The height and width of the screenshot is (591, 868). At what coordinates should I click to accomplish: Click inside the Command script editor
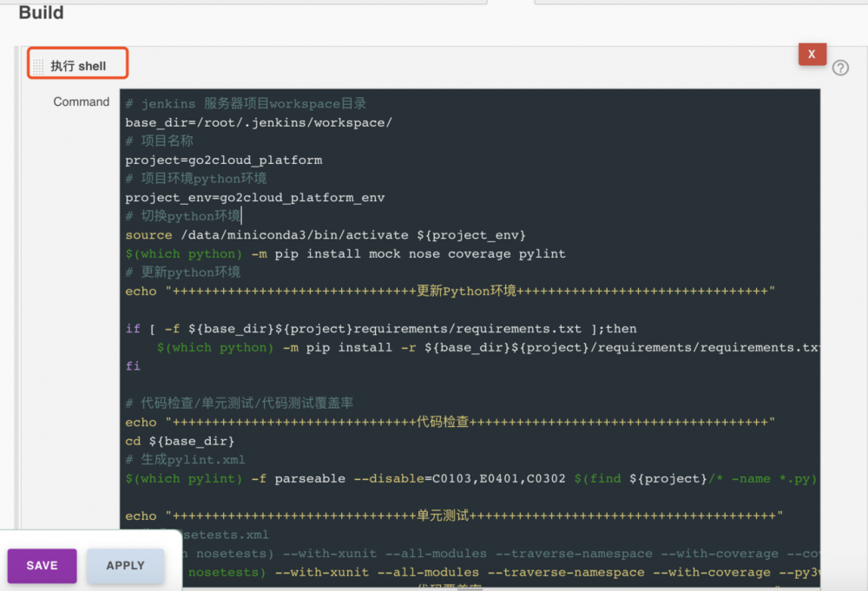click(x=434, y=260)
